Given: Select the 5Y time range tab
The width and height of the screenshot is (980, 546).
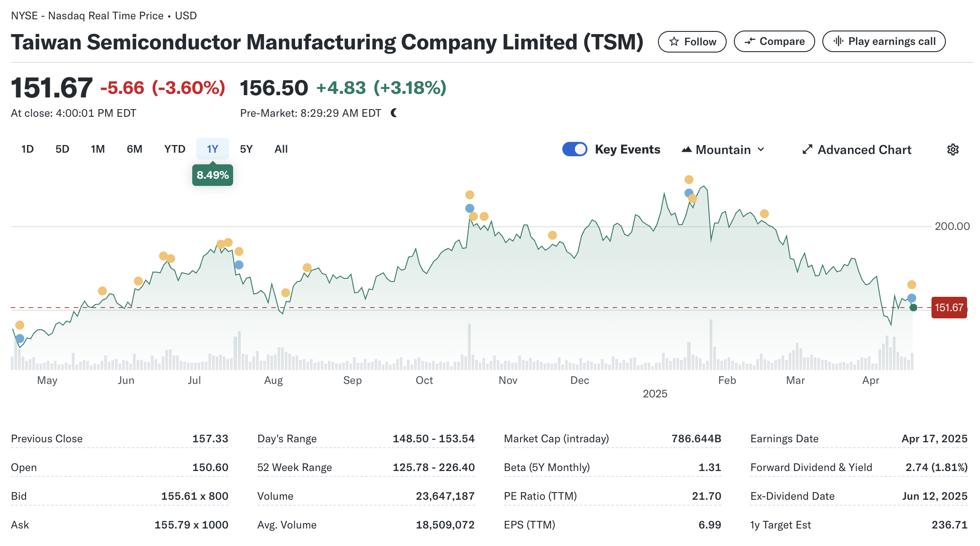Looking at the screenshot, I should [x=246, y=149].
